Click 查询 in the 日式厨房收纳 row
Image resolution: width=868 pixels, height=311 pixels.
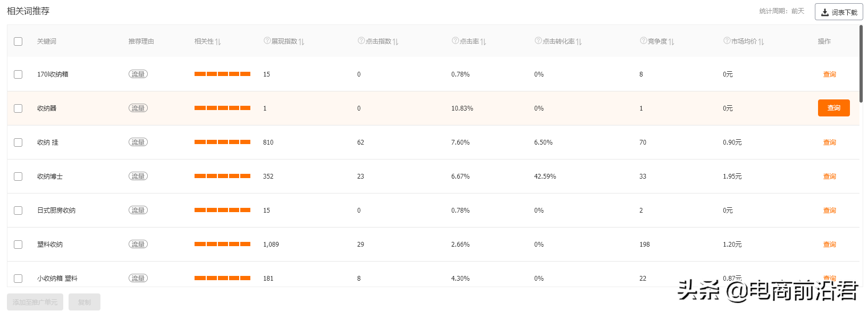tap(829, 211)
